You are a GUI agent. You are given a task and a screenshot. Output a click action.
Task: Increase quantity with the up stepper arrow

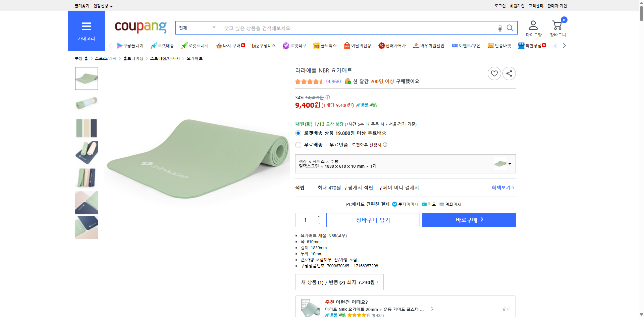click(319, 216)
